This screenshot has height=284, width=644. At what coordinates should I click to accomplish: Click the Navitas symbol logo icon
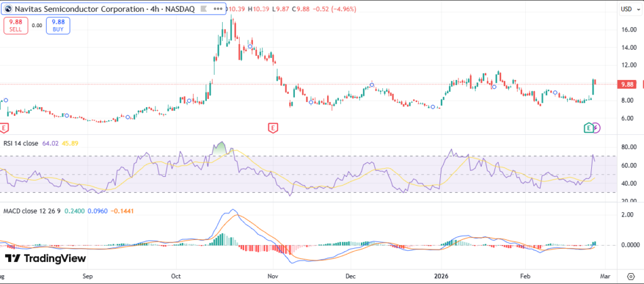(8, 9)
